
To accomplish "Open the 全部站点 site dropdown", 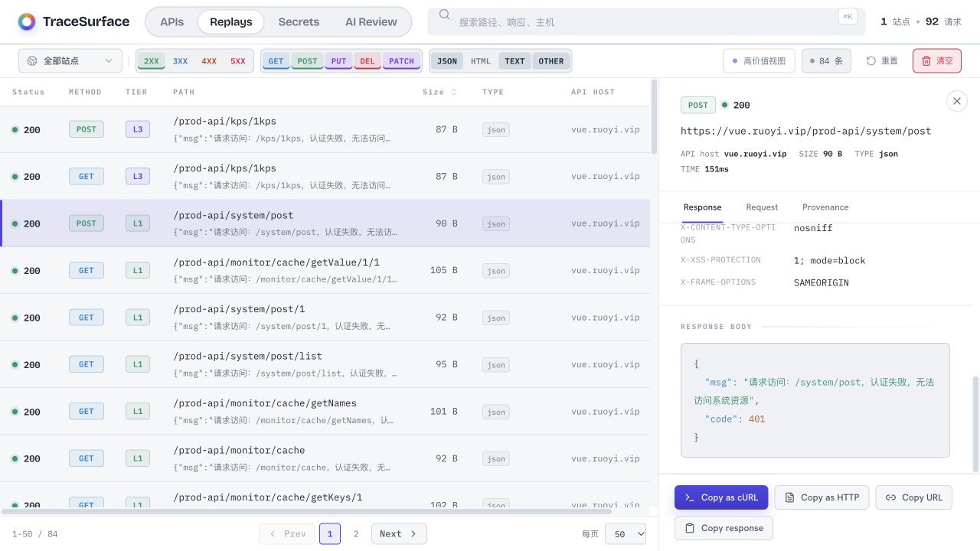I will pos(70,60).
